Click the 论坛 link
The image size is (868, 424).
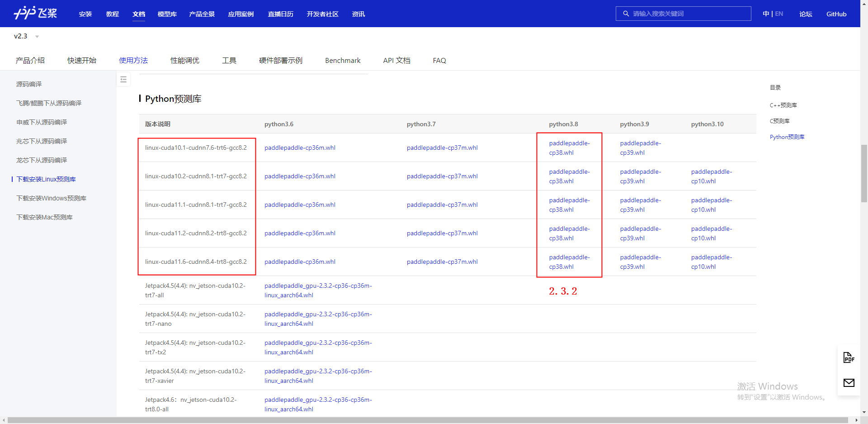pos(805,14)
